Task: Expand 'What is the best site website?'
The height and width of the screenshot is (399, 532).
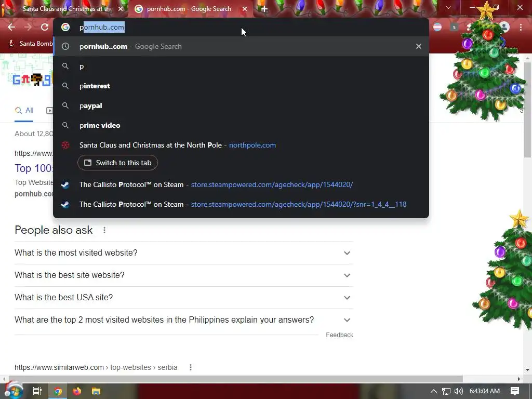Action: [x=183, y=275]
